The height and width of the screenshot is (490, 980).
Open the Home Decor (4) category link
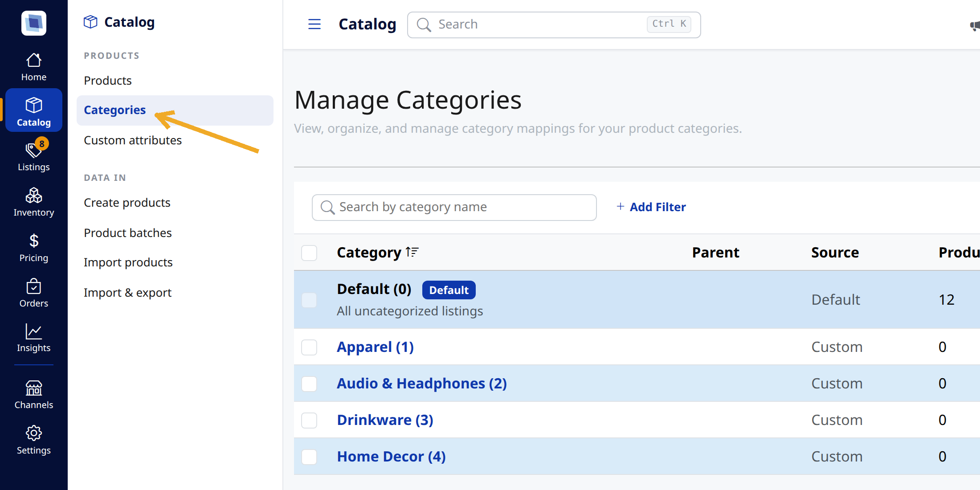[x=391, y=457]
